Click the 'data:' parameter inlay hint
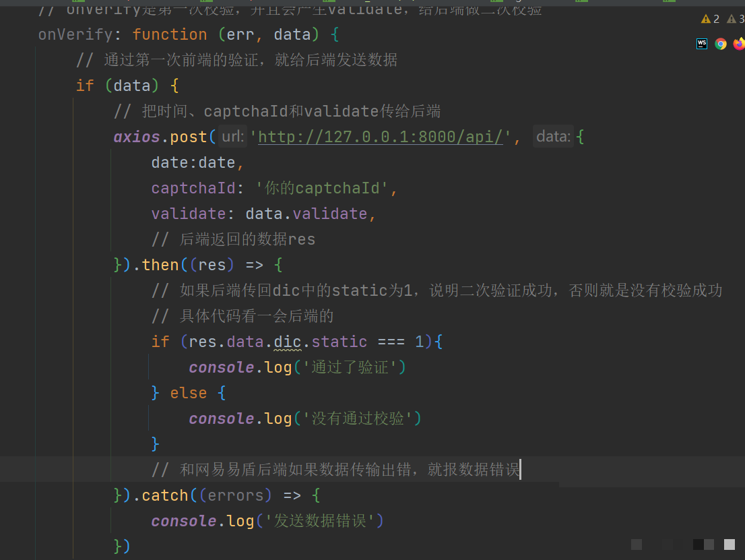 pos(553,137)
